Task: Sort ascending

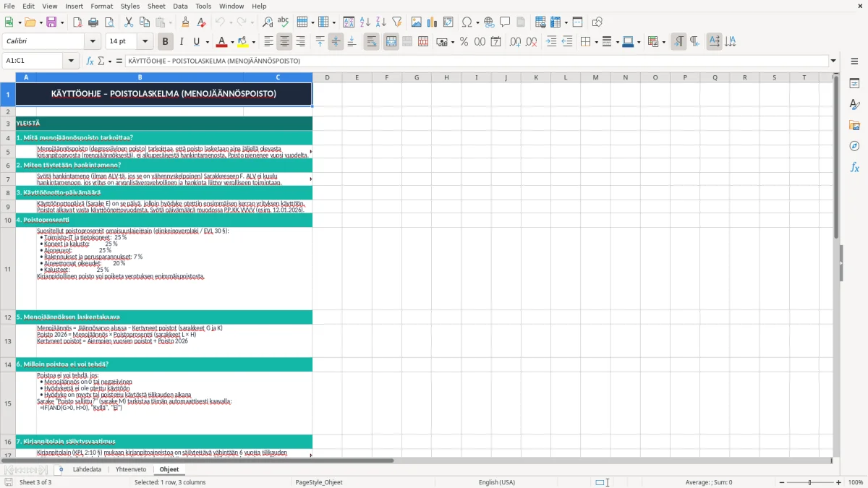Action: pos(365,22)
